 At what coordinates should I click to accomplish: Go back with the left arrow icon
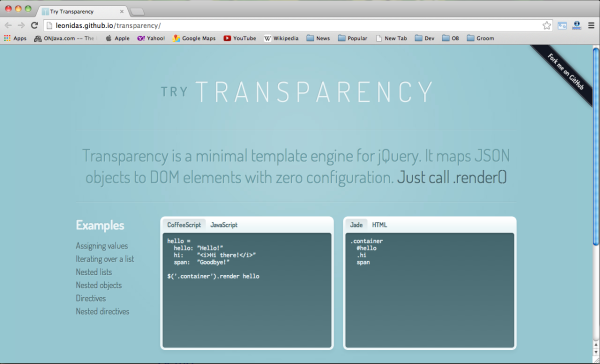pos(8,25)
